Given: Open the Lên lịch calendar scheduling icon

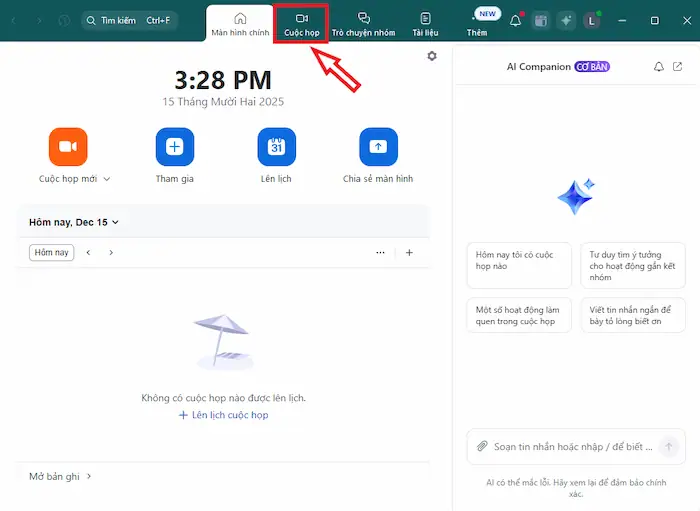Looking at the screenshot, I should point(277,147).
